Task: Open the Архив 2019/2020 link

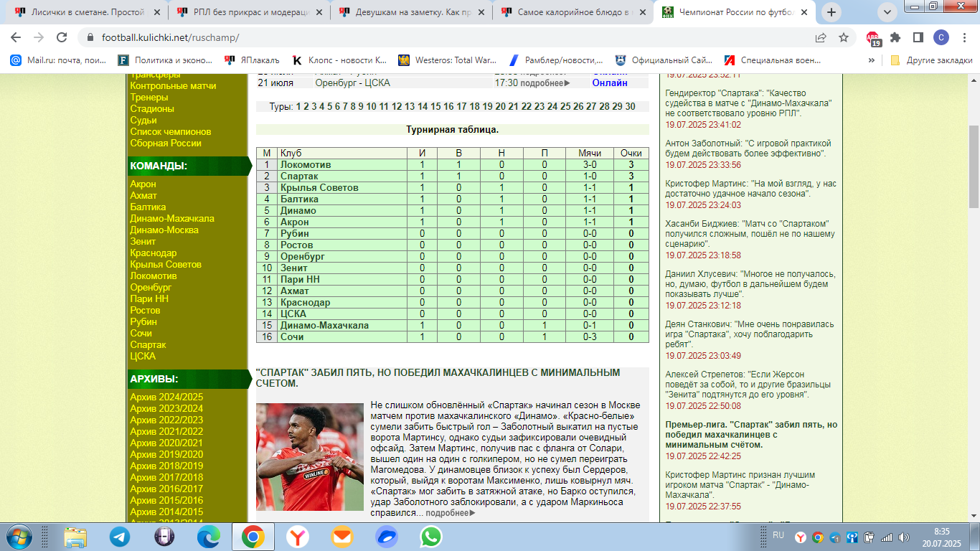Action: pyautogui.click(x=166, y=455)
